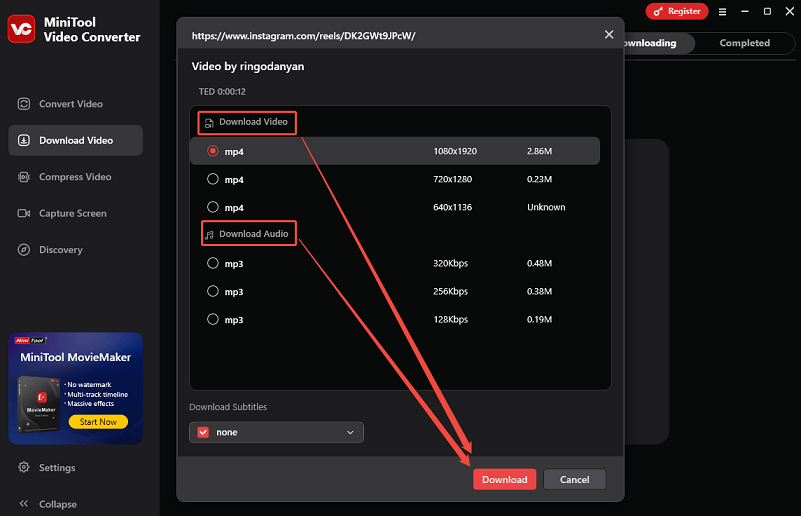801x516 pixels.
Task: Click the Unknown file size value
Action: click(546, 207)
